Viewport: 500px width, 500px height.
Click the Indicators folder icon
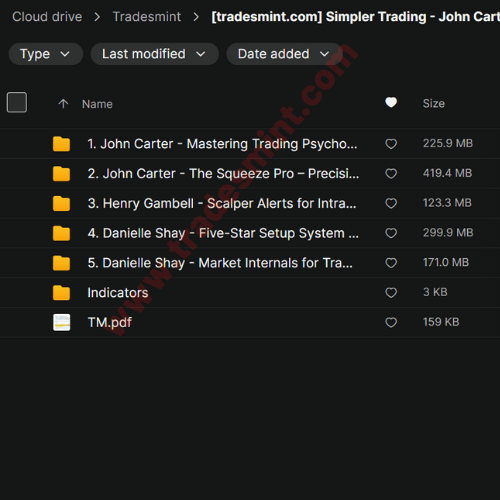pyautogui.click(x=61, y=293)
